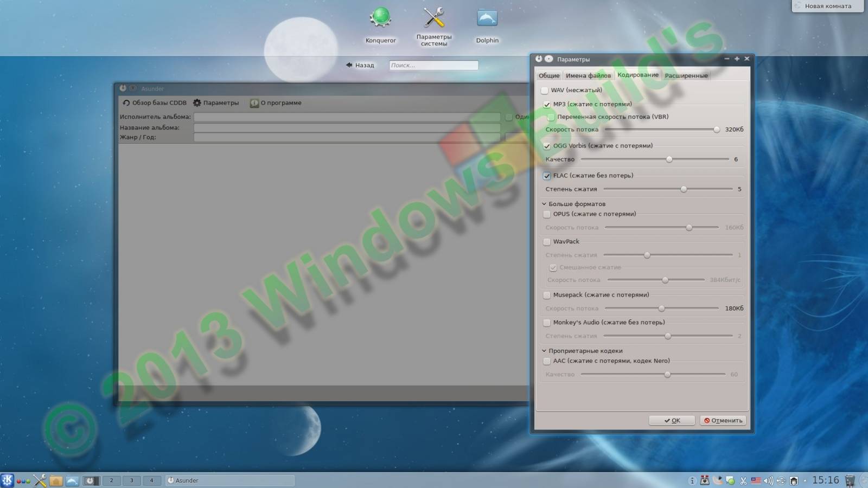Enable the Musepack checkbox
The width and height of the screenshot is (868, 488).
coord(547,295)
